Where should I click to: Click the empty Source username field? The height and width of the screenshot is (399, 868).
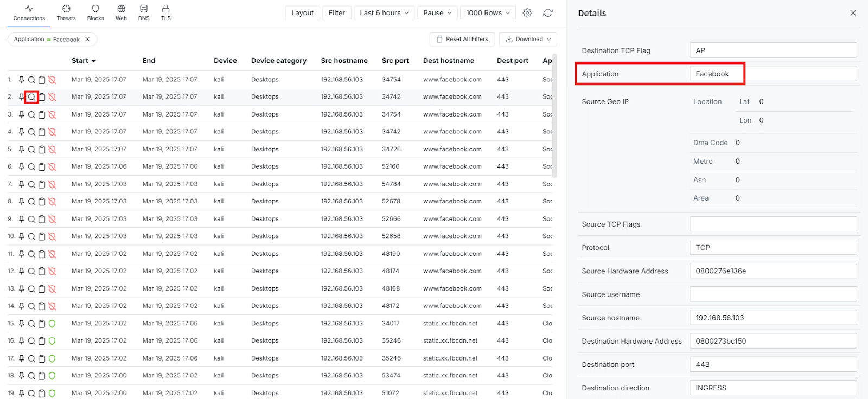[773, 294]
